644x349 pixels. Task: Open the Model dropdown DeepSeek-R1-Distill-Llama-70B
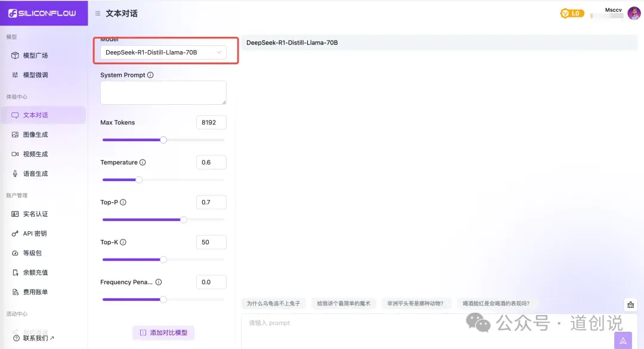(x=163, y=52)
